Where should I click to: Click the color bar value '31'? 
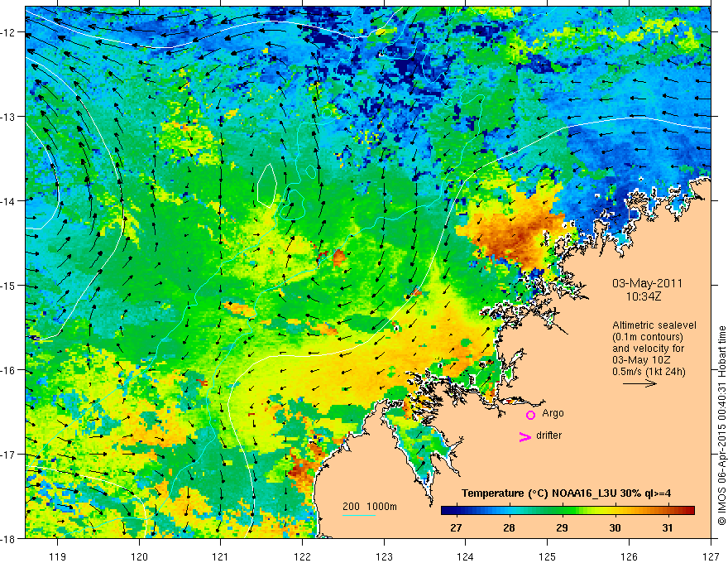667,527
